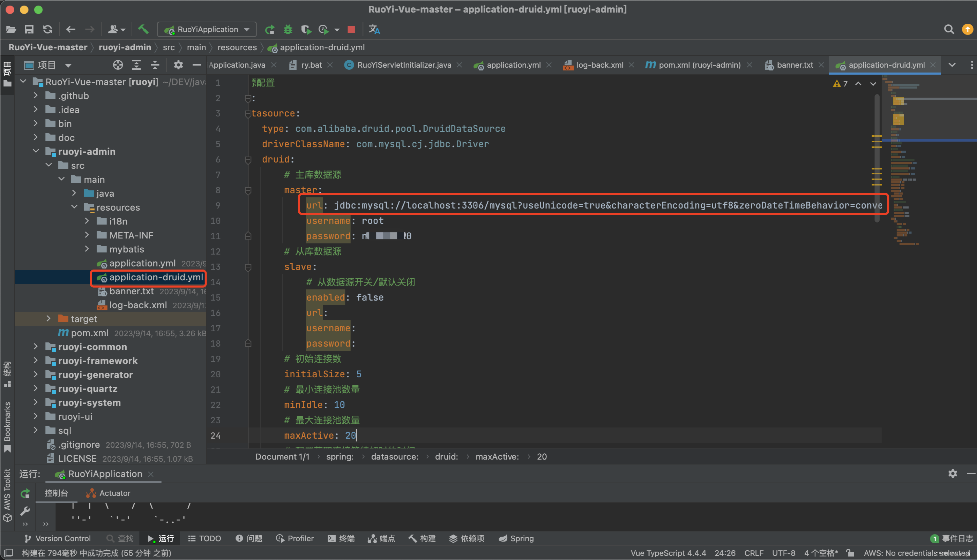This screenshot has width=977, height=560.
Task: Open 事件日志 event log
Action: 952,538
